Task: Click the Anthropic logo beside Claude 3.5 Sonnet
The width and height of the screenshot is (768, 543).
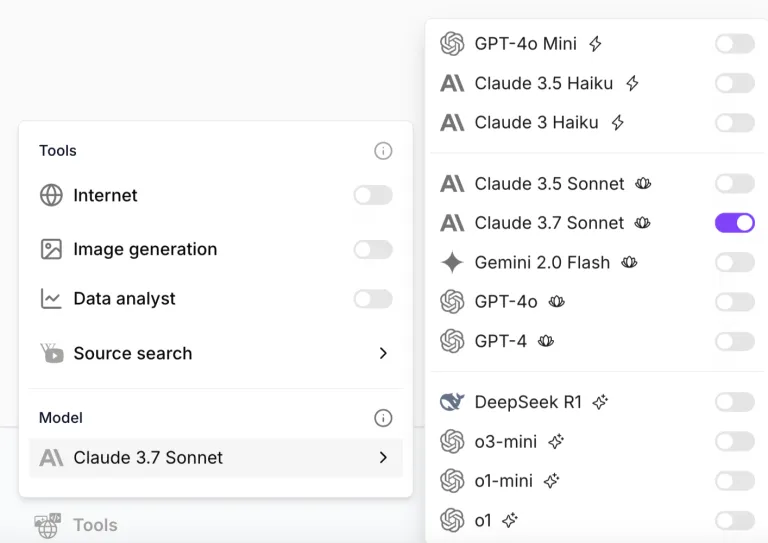Action: (x=452, y=184)
